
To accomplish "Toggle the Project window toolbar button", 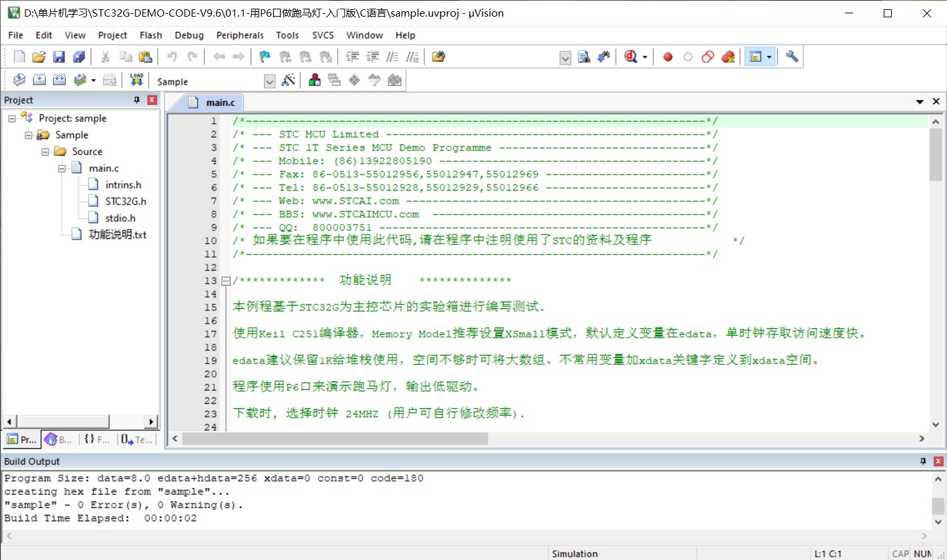I will pos(755,57).
